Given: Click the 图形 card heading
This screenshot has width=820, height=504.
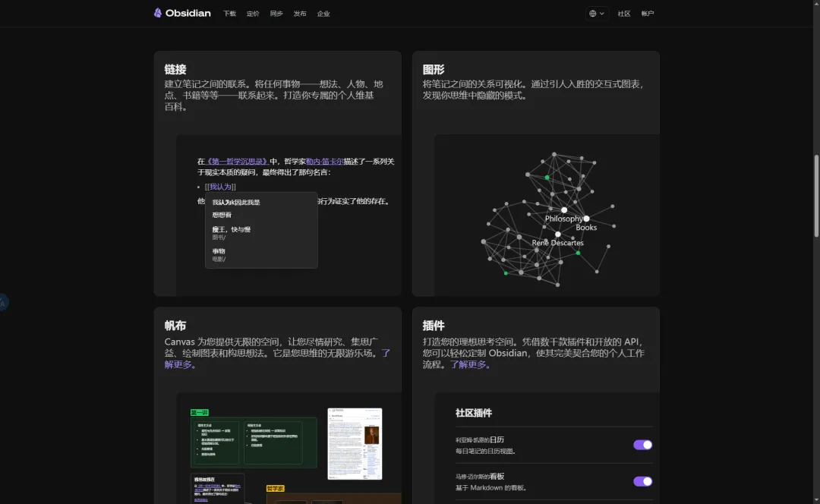Looking at the screenshot, I should pos(434,70).
